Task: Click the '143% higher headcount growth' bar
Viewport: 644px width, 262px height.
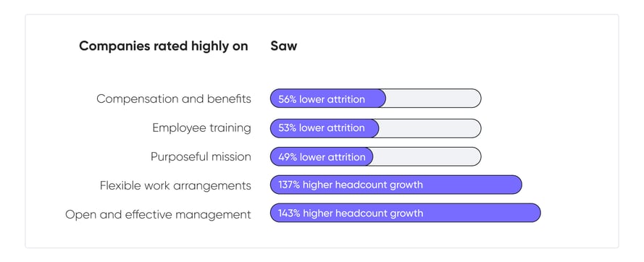Action: [x=406, y=213]
